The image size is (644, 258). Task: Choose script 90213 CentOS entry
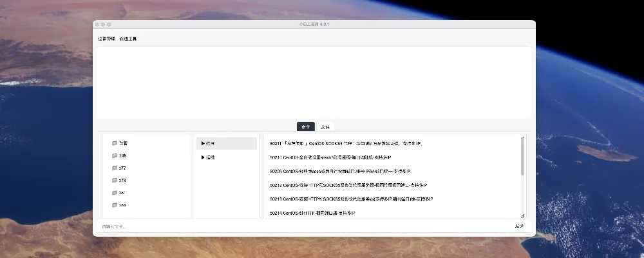coord(352,199)
